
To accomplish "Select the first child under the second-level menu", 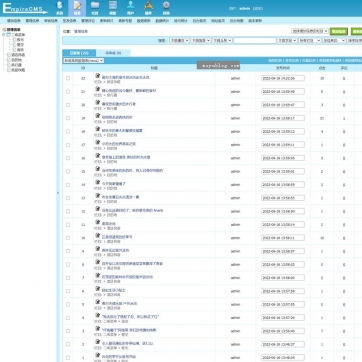I will (18, 40).
